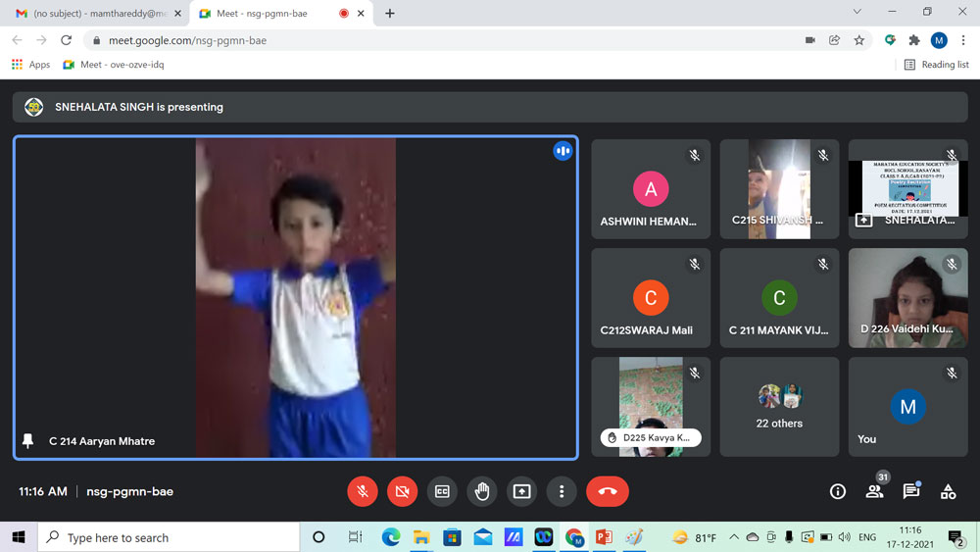The image size is (980, 552).
Task: Click the Present now screen icon
Action: (x=521, y=491)
